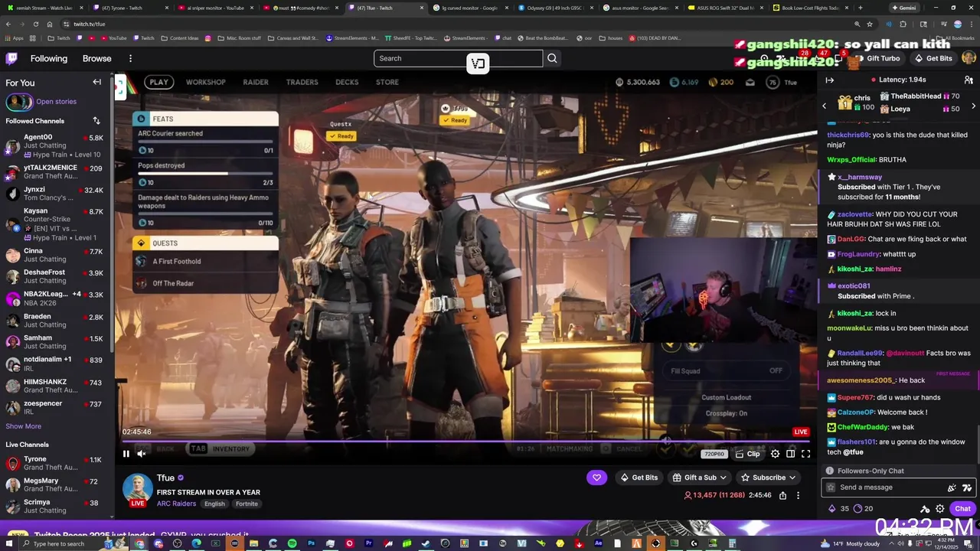Enter fullscreen on the video player
Viewport: 980px width, 551px height.
(x=805, y=454)
